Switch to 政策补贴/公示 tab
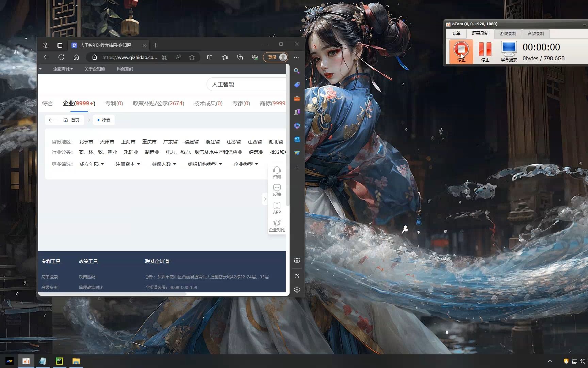The width and height of the screenshot is (588, 368). 159,103
